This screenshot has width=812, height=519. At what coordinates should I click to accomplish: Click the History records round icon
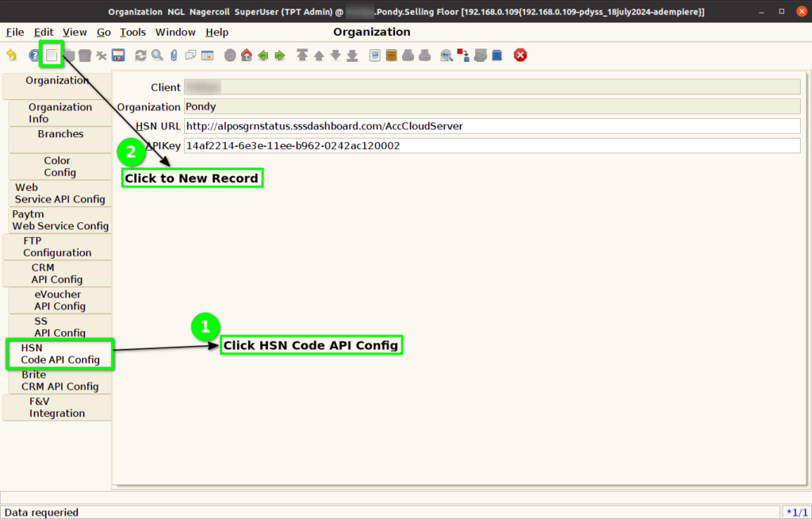coord(230,55)
